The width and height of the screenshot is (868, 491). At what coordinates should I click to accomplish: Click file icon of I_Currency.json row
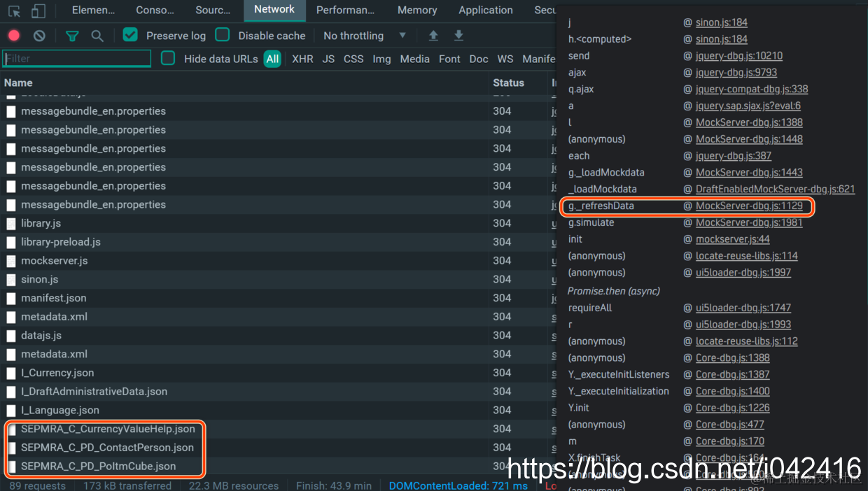(10, 373)
